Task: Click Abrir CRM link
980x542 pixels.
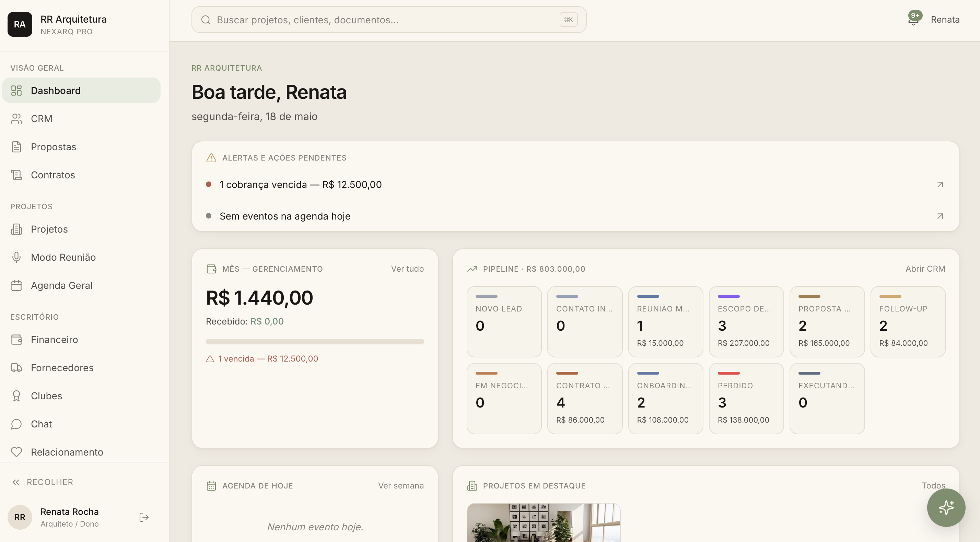Action: (x=925, y=269)
